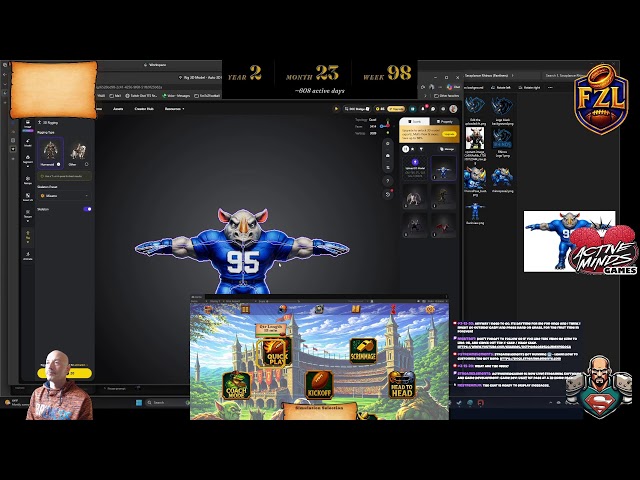Viewport: 640px width, 480px height.
Task: Select the Humanoid rigging type radio
Action: (58, 164)
